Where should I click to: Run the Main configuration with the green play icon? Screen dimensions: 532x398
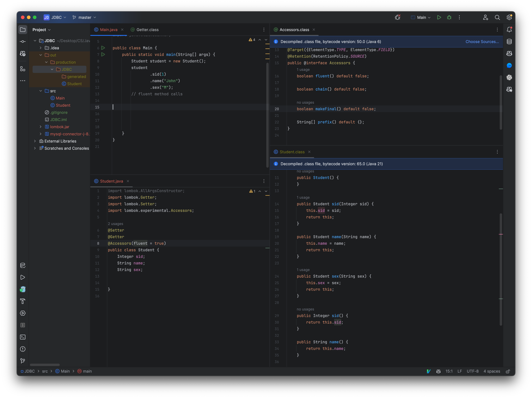(439, 17)
